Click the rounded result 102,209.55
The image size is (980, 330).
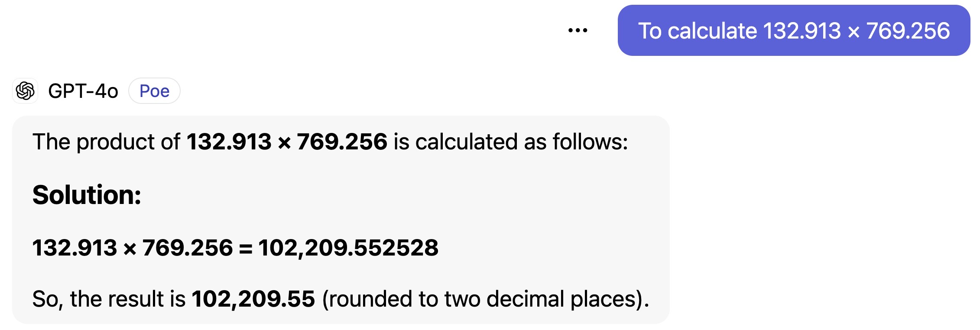[x=253, y=299]
